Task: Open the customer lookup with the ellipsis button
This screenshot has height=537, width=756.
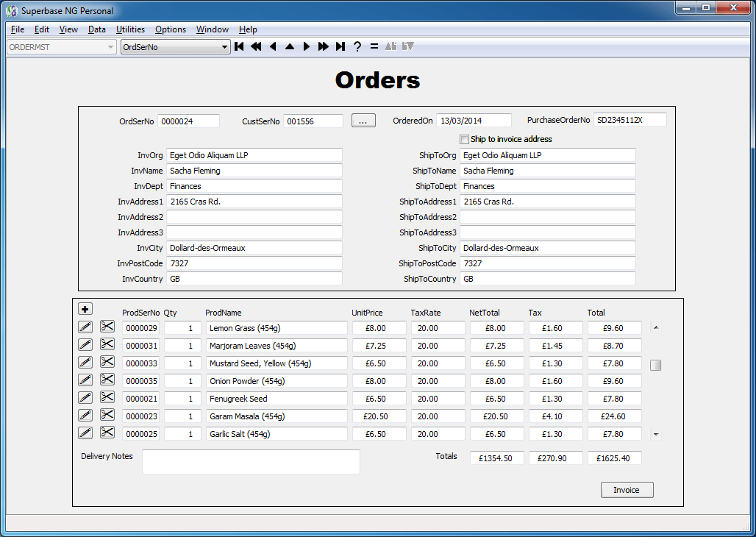Action: (363, 120)
